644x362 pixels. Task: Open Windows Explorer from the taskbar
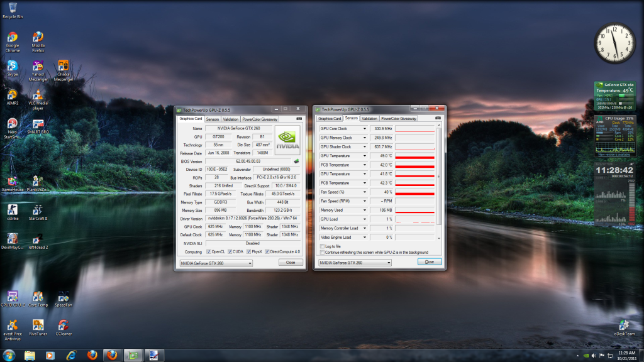click(30, 356)
